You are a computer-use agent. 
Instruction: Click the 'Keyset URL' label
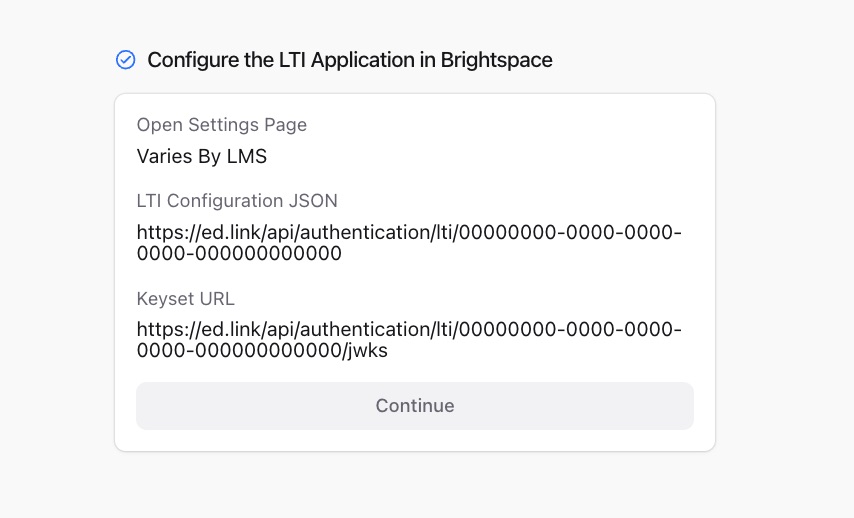click(x=186, y=299)
